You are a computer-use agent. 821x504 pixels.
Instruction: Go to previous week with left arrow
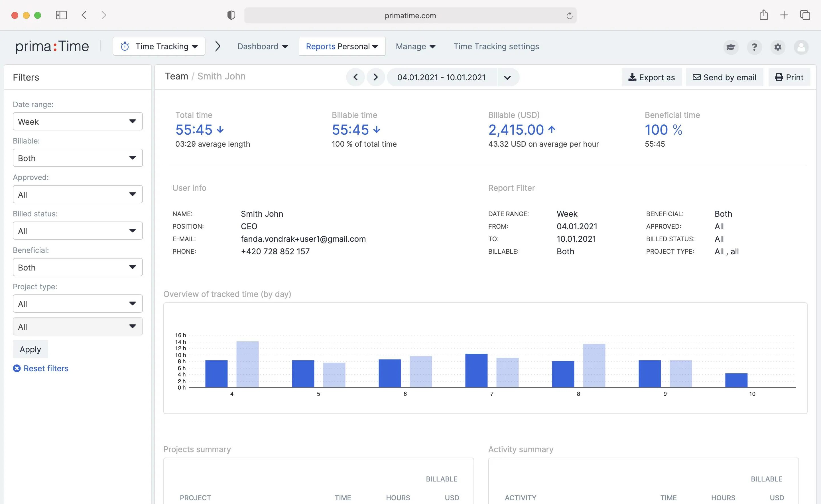pos(355,77)
